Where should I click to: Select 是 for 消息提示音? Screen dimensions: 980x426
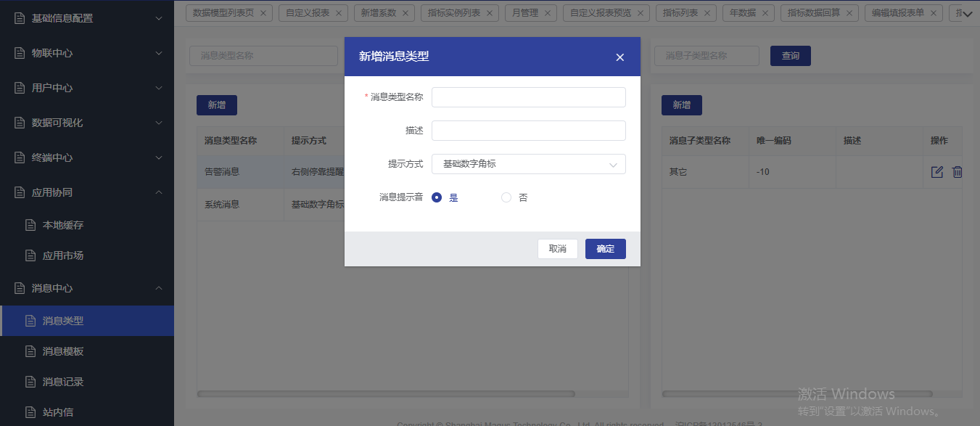(437, 197)
